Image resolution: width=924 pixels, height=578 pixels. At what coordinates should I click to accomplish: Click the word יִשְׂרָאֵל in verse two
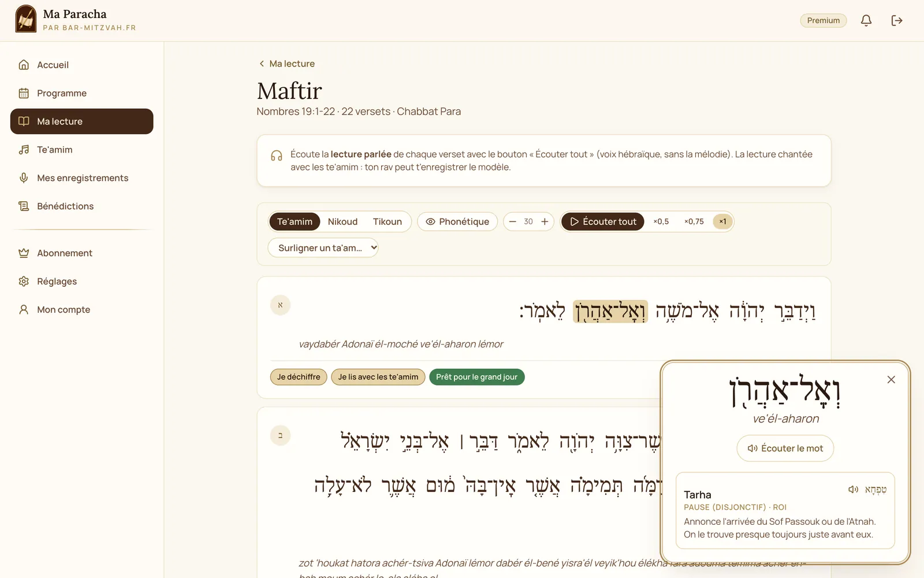coord(365,442)
